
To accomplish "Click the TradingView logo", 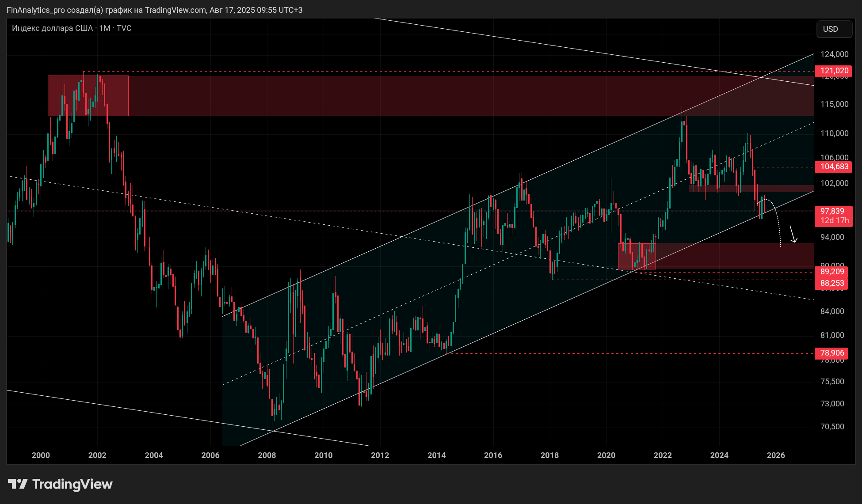I will (60, 484).
